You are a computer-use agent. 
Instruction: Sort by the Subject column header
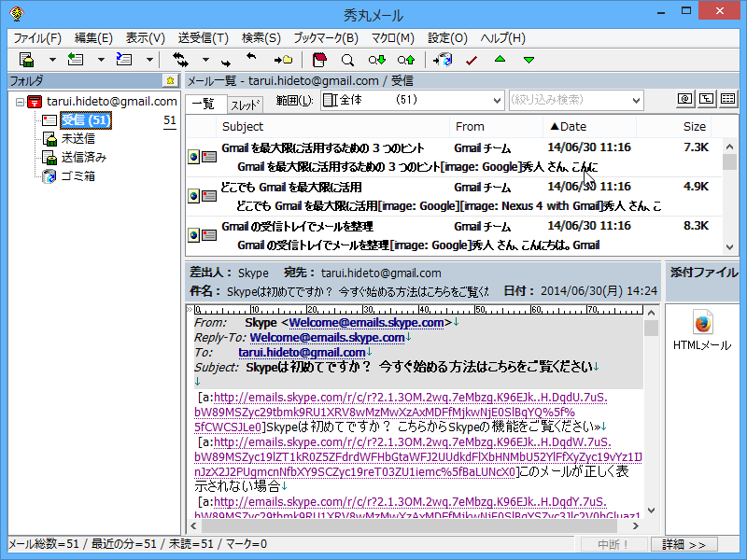[x=332, y=127]
